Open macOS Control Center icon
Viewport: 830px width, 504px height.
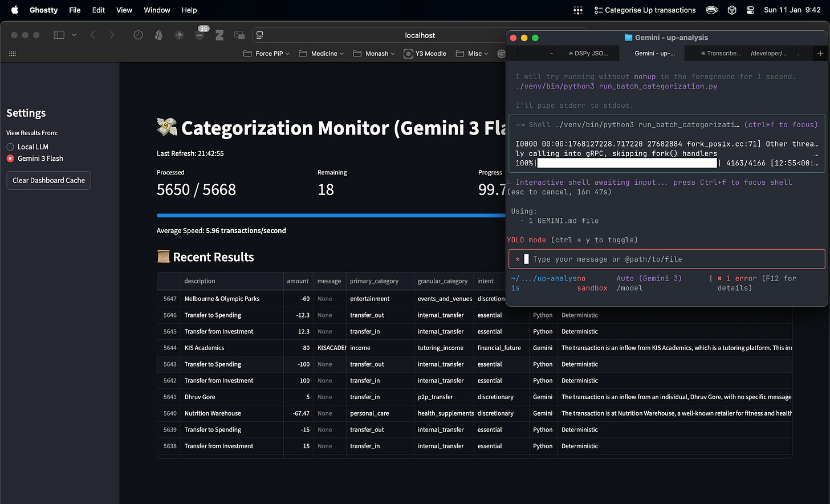tap(750, 10)
